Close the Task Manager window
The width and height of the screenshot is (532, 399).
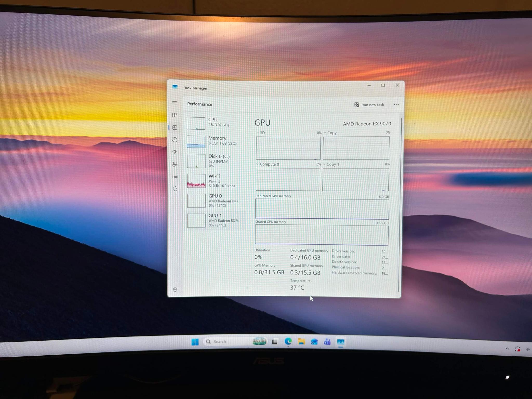397,85
